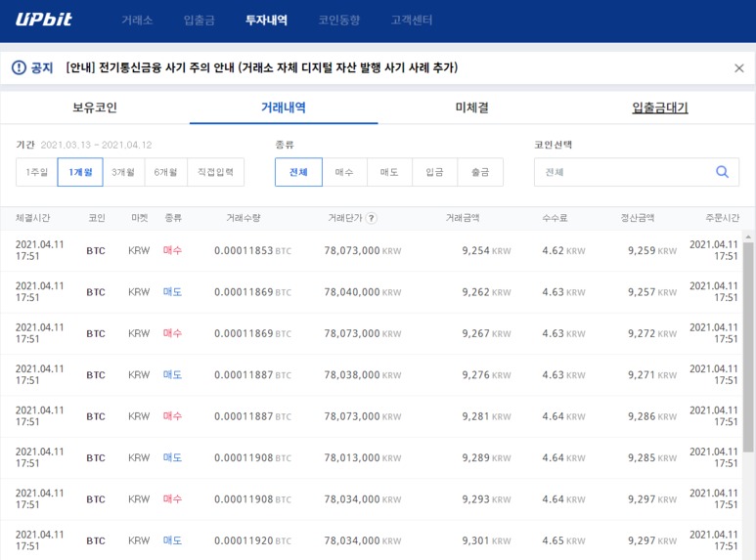Open 고객센터 in top navigation
This screenshot has height=560, width=756.
pyautogui.click(x=412, y=20)
